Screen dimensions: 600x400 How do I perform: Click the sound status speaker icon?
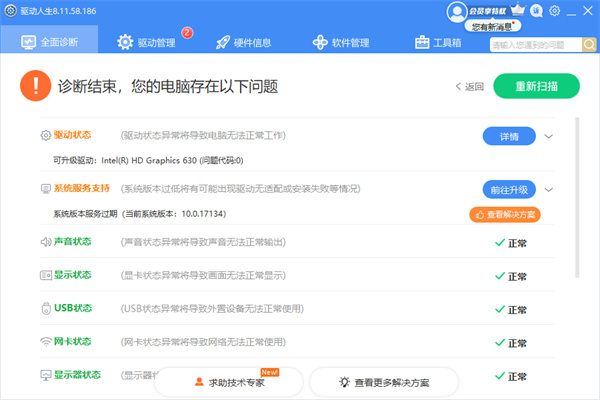point(45,242)
